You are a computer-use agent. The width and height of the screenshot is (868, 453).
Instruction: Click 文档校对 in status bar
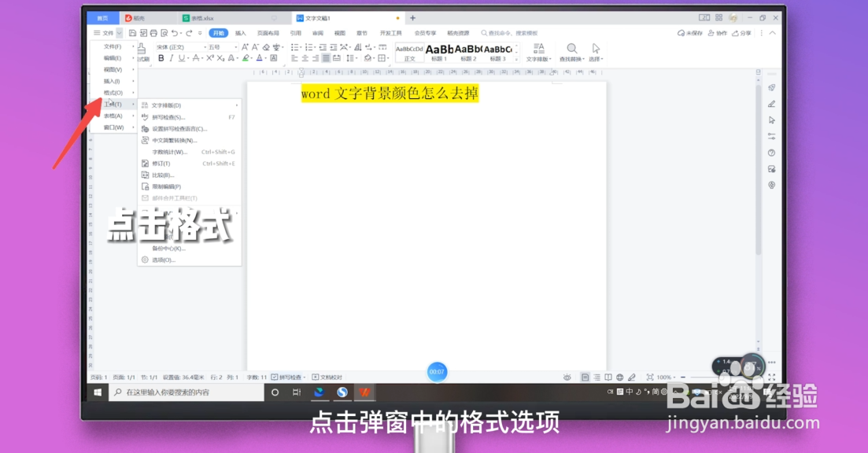(x=327, y=377)
